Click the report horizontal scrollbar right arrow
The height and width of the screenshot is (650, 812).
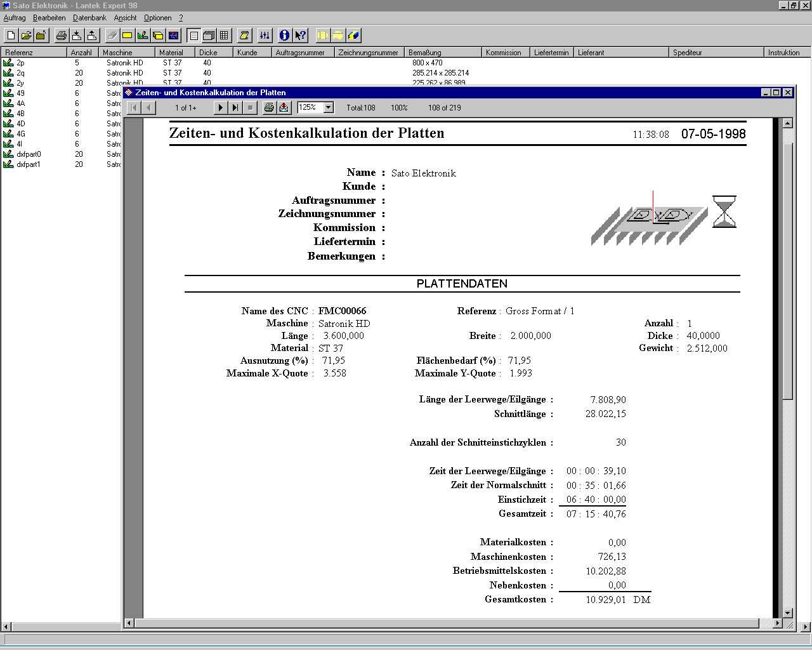(x=778, y=623)
